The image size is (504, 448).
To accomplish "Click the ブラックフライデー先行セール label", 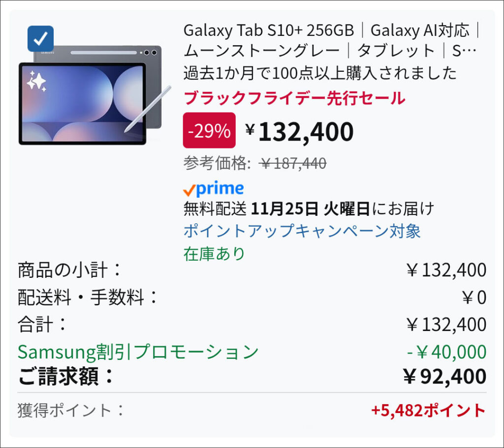I will (x=294, y=98).
